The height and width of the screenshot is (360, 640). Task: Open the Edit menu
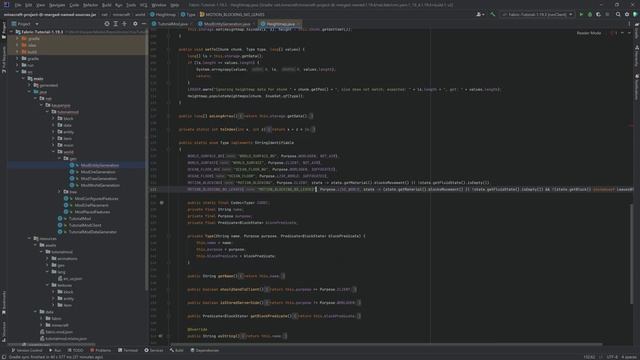tap(29, 5)
